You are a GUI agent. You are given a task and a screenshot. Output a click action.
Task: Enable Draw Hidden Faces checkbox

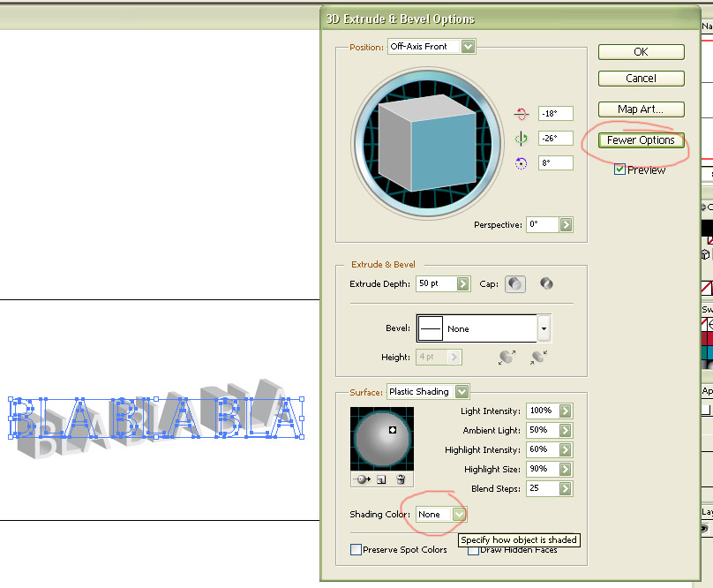click(x=473, y=550)
